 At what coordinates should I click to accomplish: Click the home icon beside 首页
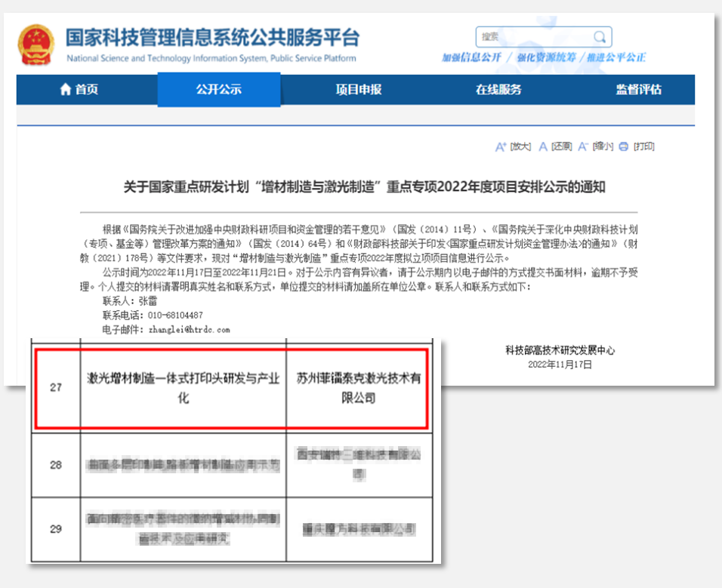click(66, 89)
